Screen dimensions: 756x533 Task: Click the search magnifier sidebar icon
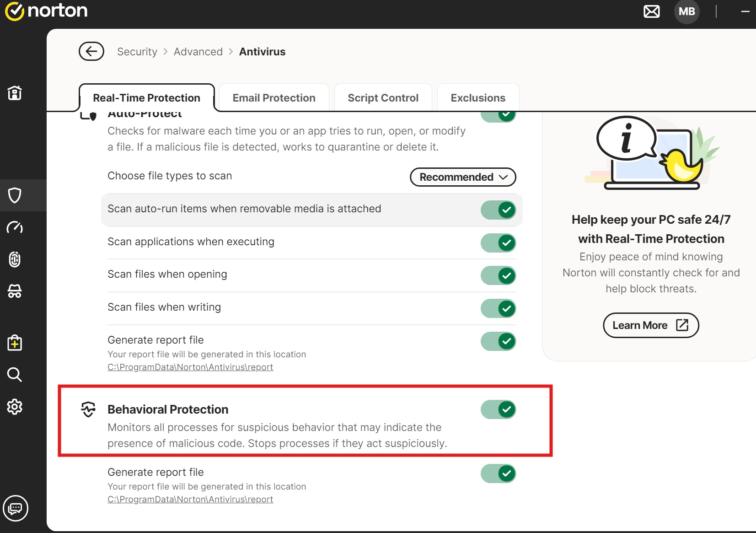click(15, 375)
